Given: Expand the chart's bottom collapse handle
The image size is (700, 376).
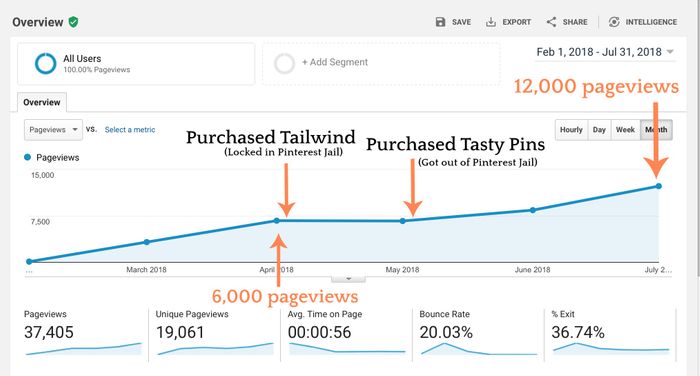Looking at the screenshot, I should point(348,279).
